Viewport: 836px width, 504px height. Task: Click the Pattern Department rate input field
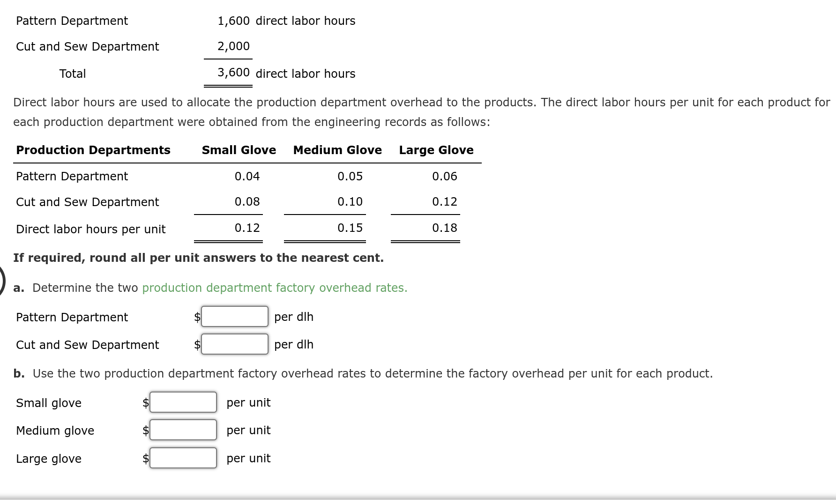(x=234, y=317)
